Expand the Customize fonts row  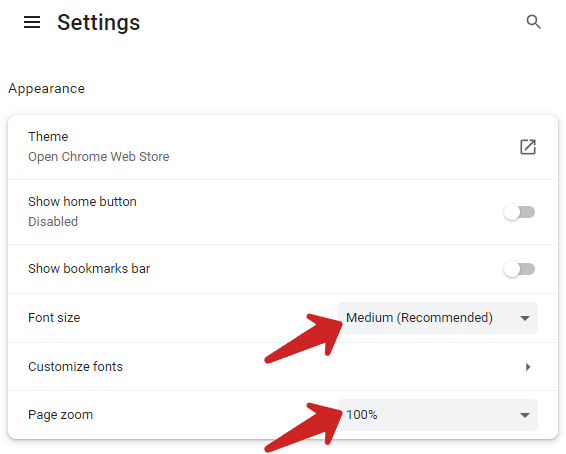(283, 367)
